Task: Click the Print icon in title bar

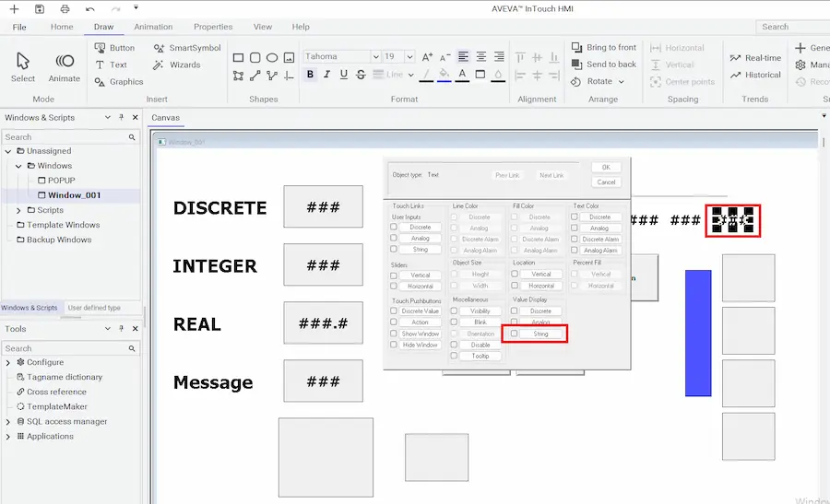Action: click(65, 8)
